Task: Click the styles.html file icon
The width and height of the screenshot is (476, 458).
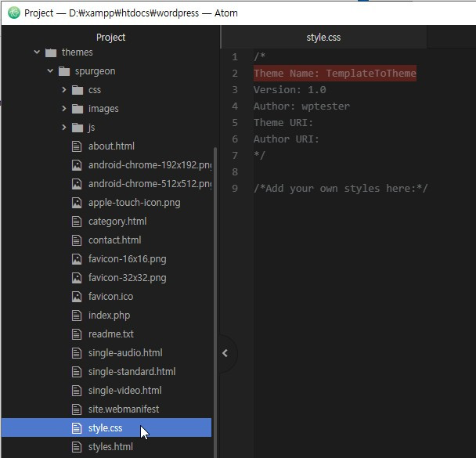Action: [x=77, y=447]
